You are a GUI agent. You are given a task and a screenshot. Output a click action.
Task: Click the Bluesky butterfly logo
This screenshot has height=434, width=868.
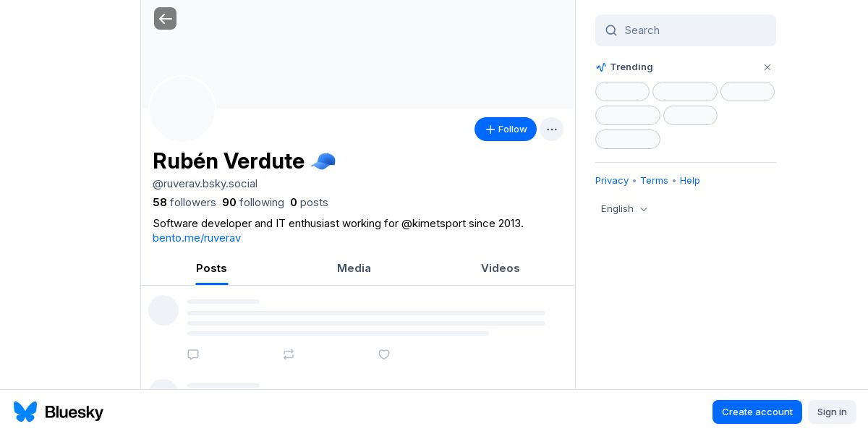tap(25, 412)
